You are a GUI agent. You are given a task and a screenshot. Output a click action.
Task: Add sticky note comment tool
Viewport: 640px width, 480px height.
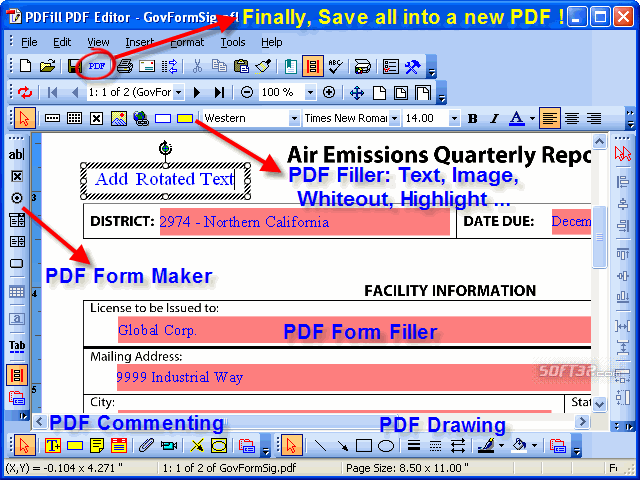(97, 445)
